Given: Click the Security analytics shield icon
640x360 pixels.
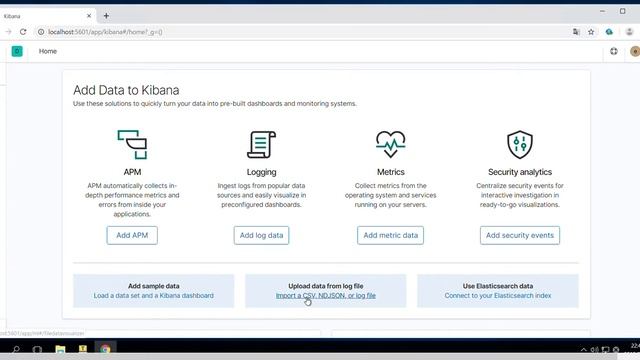Looking at the screenshot, I should point(520,144).
